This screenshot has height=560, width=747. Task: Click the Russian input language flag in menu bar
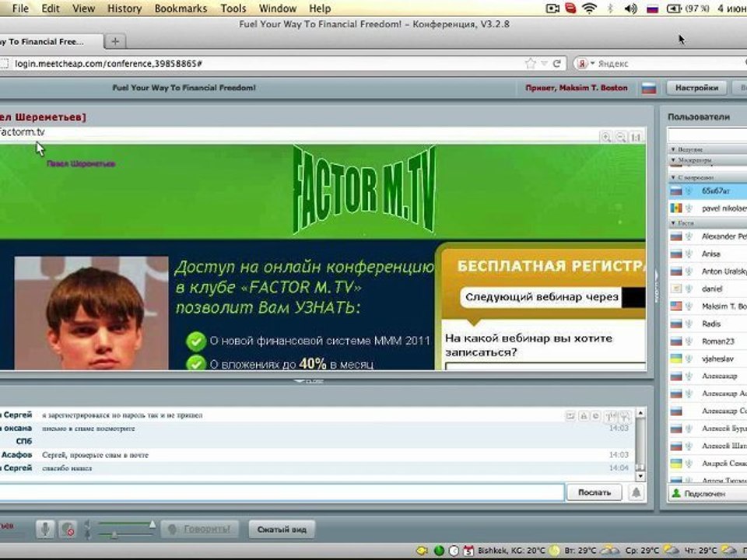coord(652,9)
